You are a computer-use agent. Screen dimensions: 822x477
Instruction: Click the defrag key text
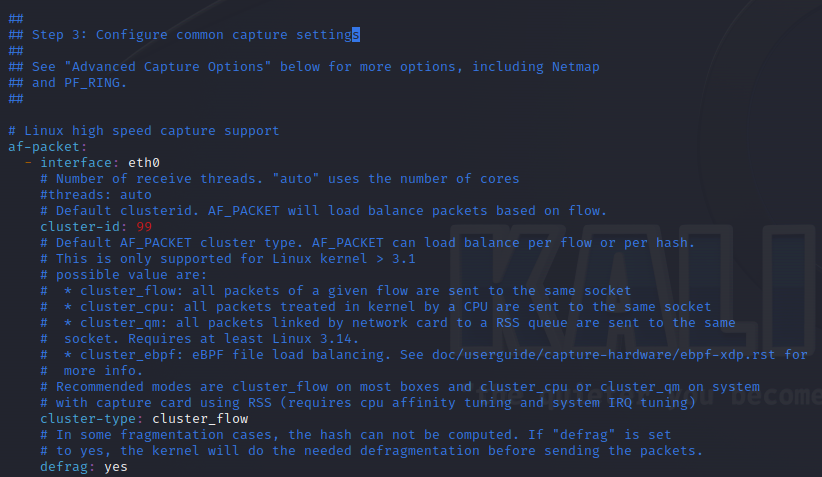pyautogui.click(x=64, y=467)
